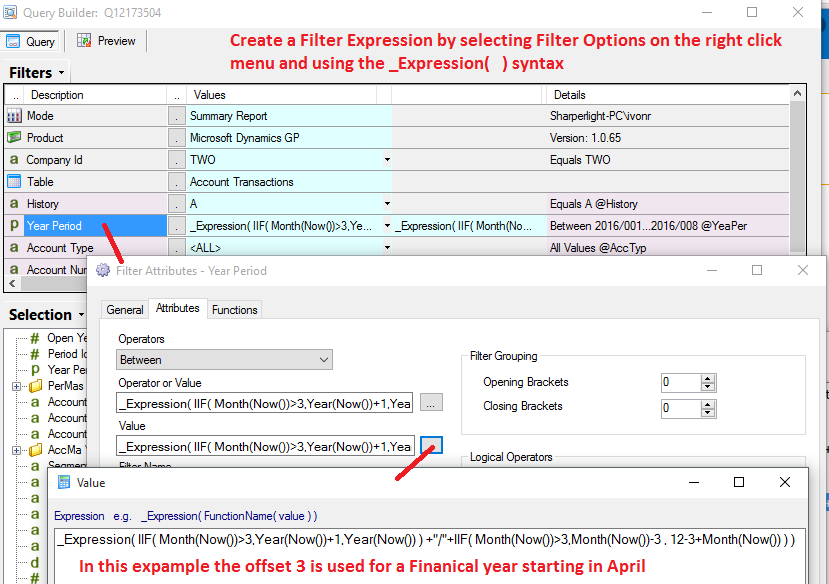Click the expression text box in Value dialog

pyautogui.click(x=430, y=555)
